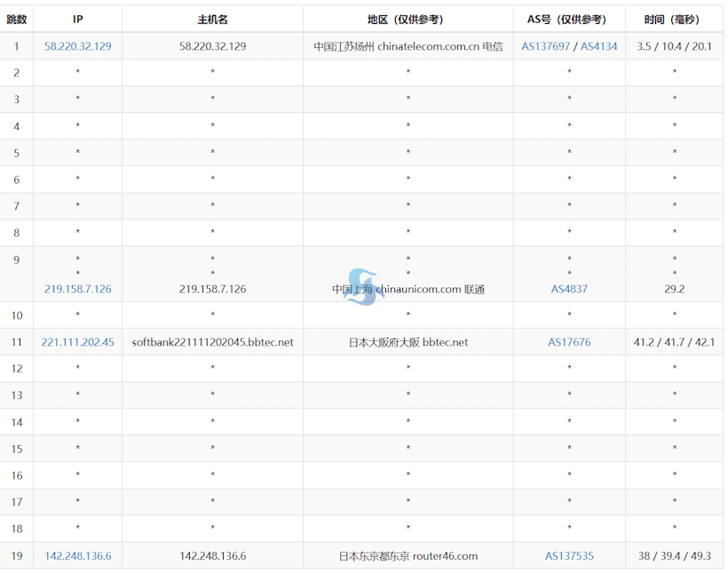Click IP link 221.111.202.45
The height and width of the screenshot is (573, 728).
[x=78, y=342]
